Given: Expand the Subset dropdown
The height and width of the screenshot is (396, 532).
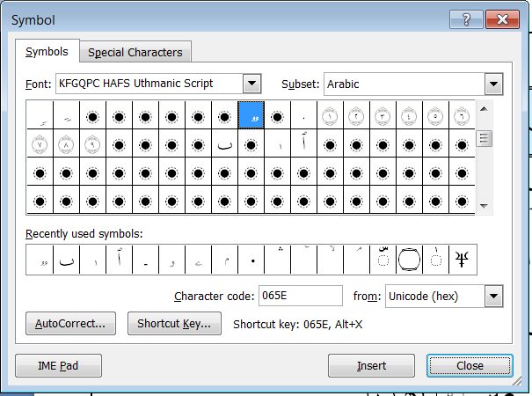Looking at the screenshot, I should [x=492, y=84].
